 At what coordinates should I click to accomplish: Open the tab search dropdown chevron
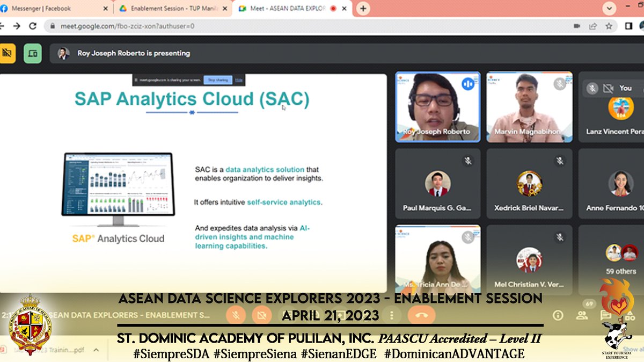[x=609, y=8]
